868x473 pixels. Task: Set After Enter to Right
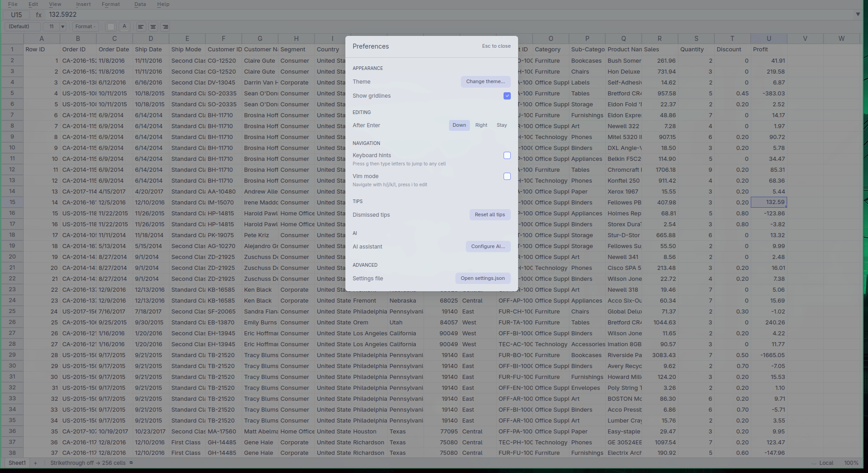(x=481, y=125)
